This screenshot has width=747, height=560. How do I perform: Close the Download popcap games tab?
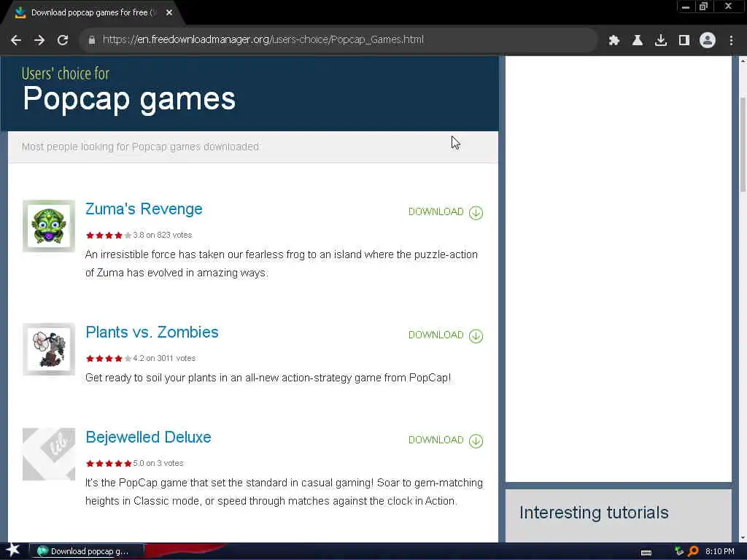(x=169, y=13)
